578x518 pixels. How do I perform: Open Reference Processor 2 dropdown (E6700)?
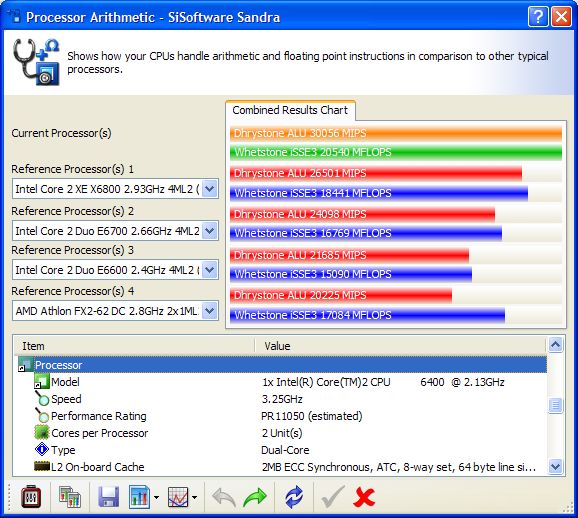pyautogui.click(x=210, y=231)
